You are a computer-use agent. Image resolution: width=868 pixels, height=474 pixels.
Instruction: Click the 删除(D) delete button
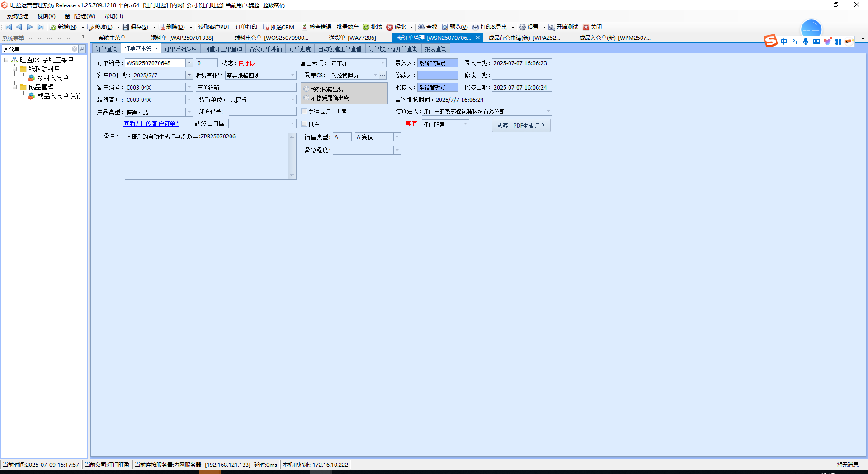(172, 27)
